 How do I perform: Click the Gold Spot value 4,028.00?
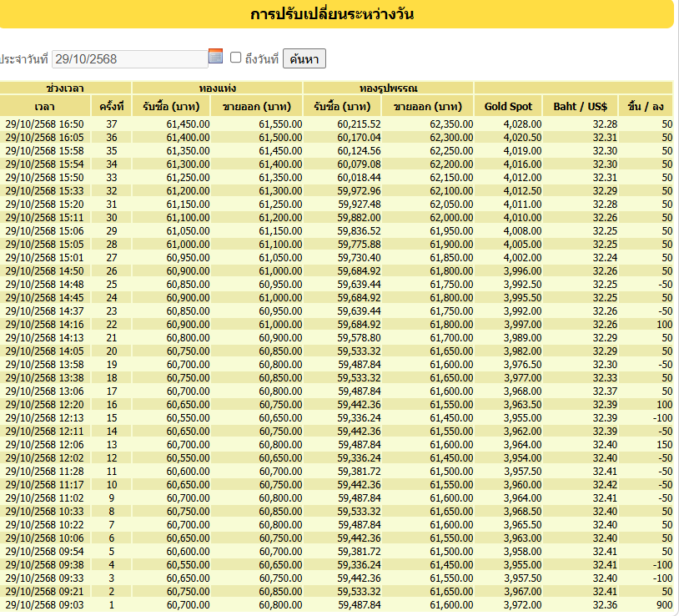(522, 124)
